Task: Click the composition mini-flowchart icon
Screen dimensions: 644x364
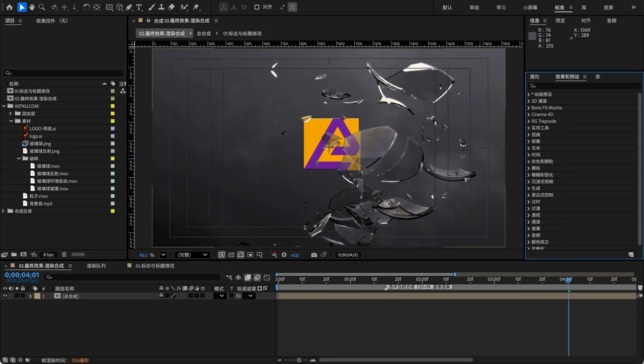Action: 229,277
